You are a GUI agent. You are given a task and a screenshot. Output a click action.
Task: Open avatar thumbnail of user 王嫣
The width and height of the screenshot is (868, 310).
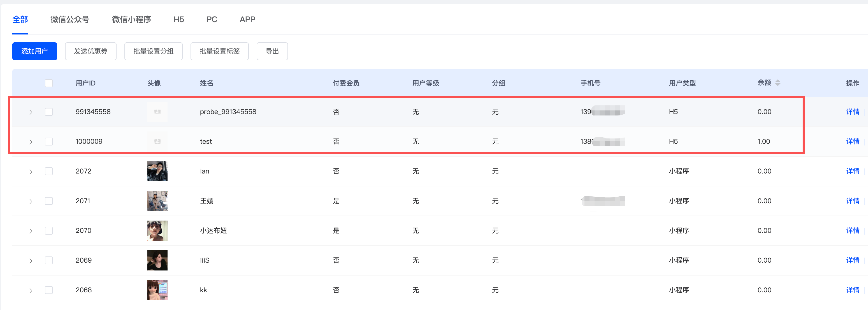157,201
